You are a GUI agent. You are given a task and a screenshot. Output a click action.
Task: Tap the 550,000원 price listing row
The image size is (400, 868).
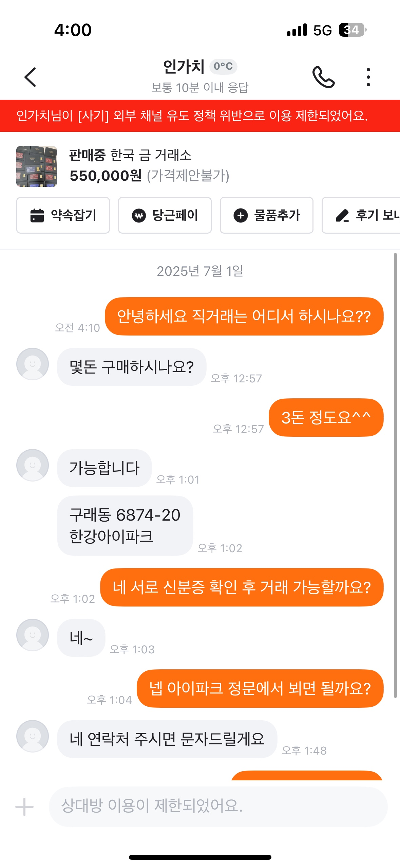click(x=149, y=176)
